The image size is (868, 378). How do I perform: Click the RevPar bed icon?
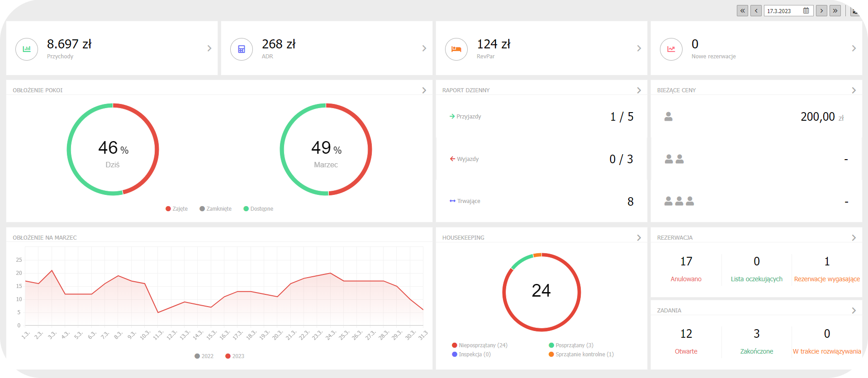pos(456,49)
